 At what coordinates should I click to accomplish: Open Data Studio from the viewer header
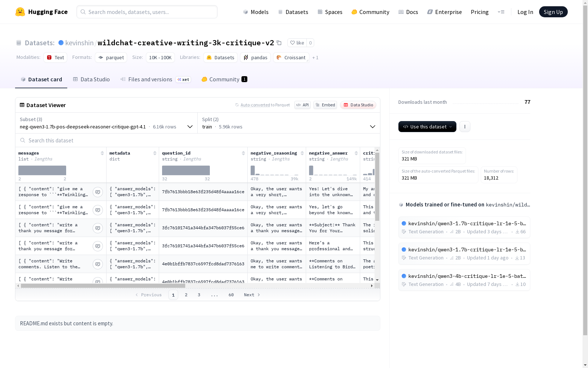point(358,105)
